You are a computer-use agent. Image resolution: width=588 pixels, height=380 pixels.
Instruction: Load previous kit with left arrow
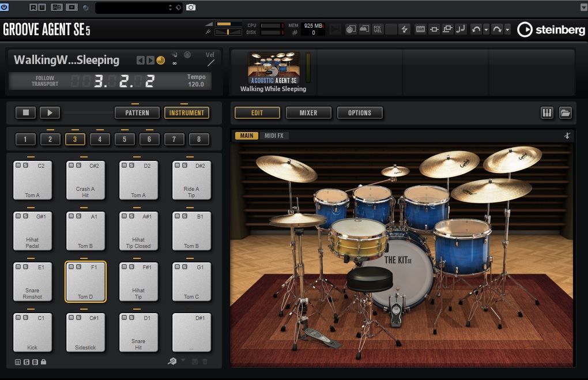140,61
